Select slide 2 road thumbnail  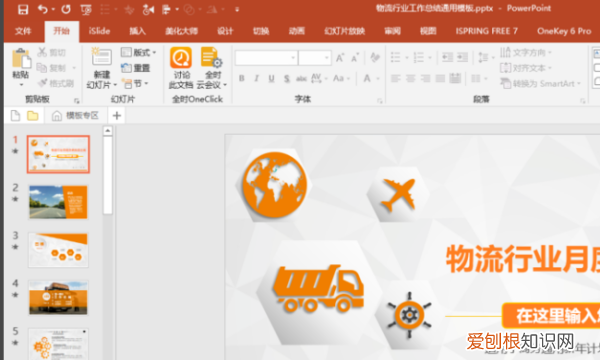pyautogui.click(x=58, y=202)
